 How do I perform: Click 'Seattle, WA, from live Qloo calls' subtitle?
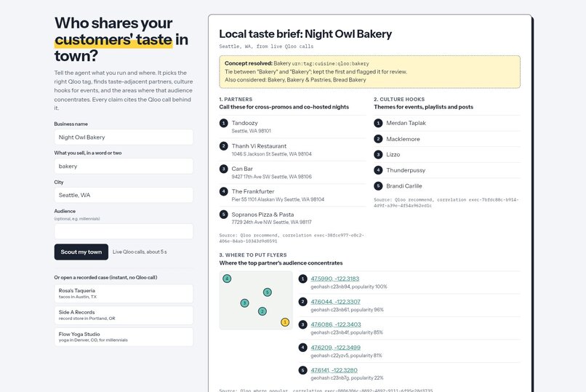tap(266, 47)
